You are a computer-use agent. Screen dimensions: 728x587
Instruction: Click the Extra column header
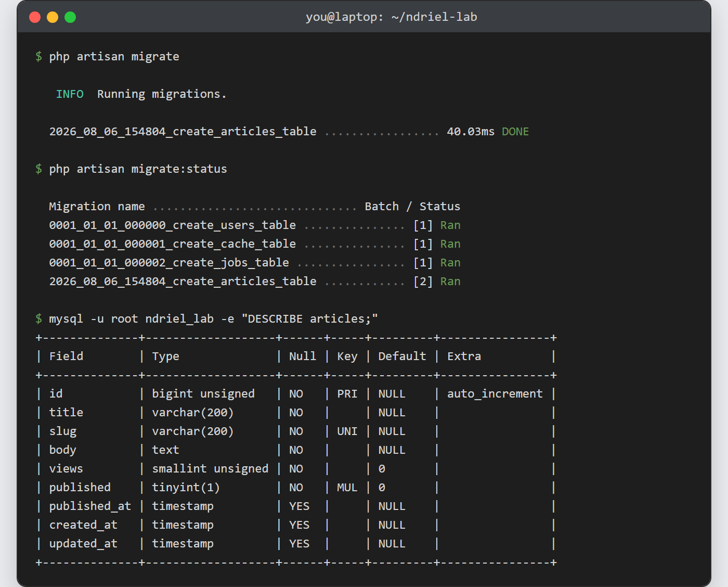pos(464,356)
